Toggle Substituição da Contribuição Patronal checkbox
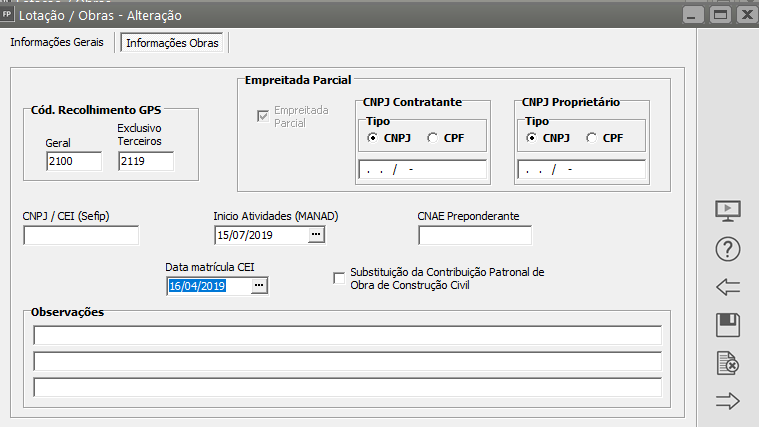This screenshot has height=427, width=759. coord(339,277)
